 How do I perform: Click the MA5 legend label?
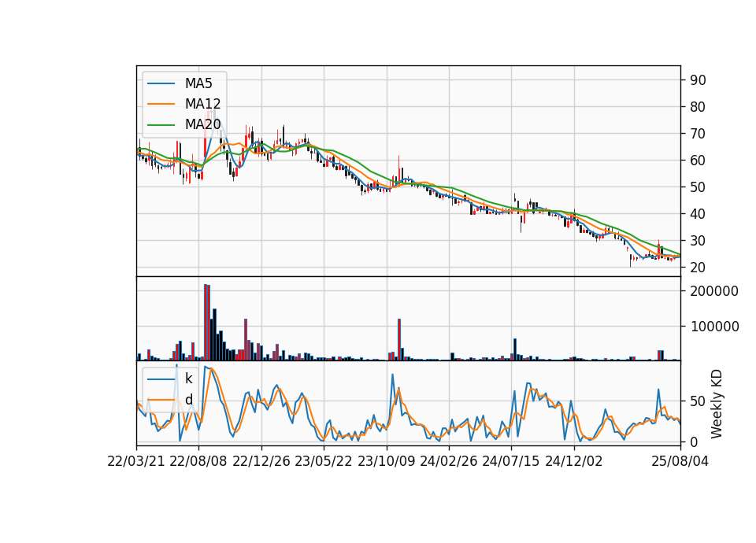point(198,83)
